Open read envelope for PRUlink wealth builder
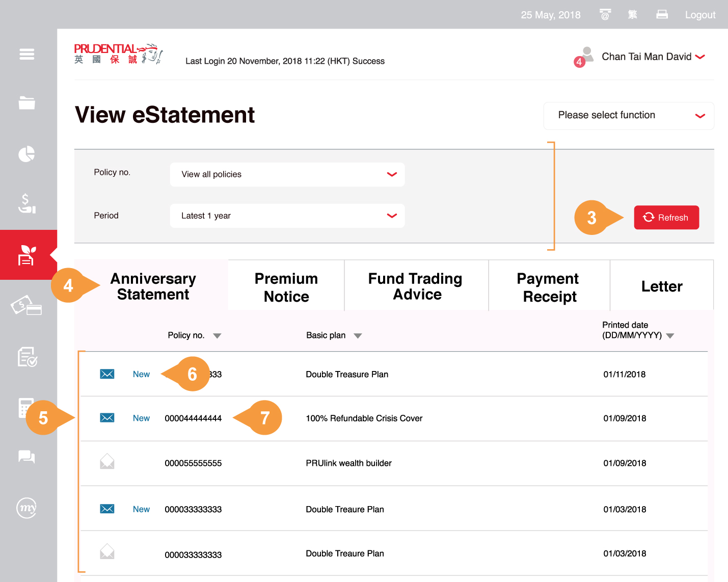728x582 pixels. (107, 462)
